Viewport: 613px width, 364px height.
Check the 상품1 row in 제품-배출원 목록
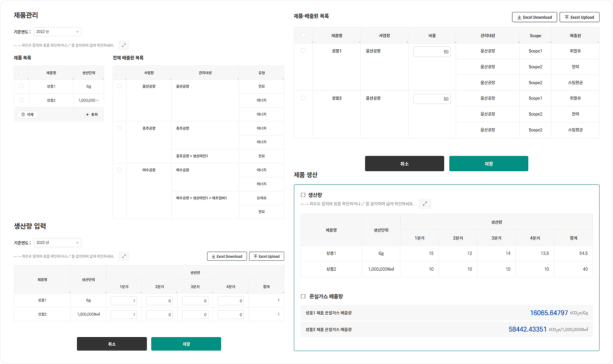click(303, 50)
